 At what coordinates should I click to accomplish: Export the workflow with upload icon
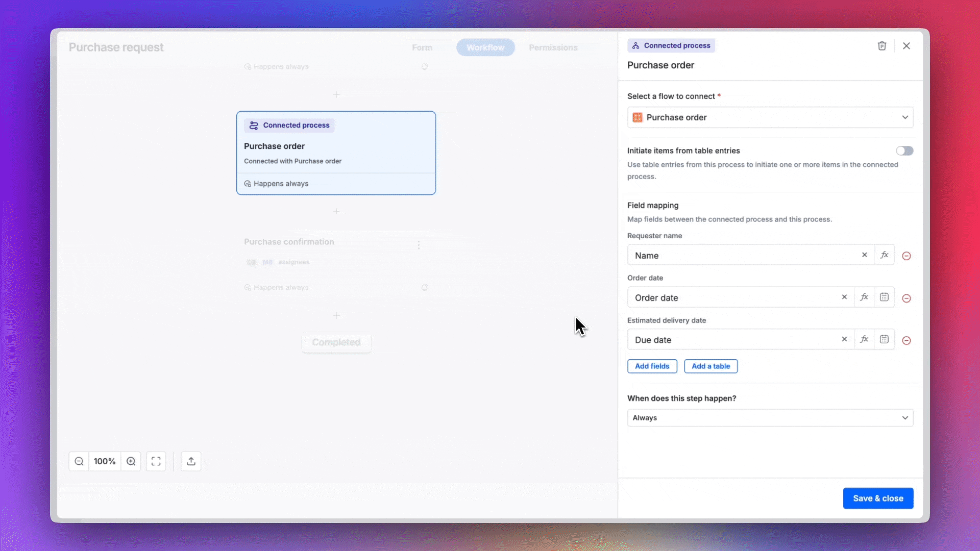click(x=191, y=461)
